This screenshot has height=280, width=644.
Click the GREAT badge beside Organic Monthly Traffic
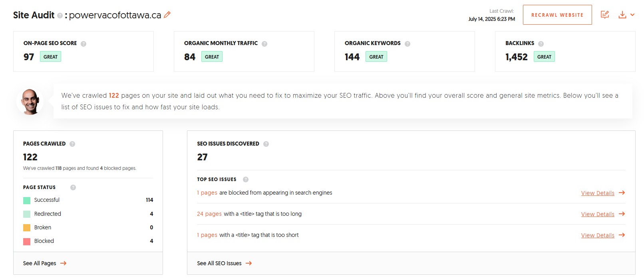coord(212,57)
